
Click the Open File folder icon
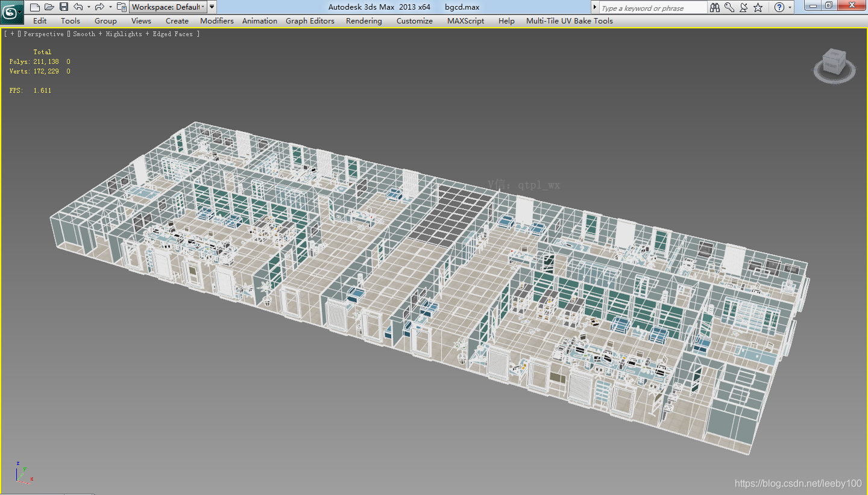49,7
